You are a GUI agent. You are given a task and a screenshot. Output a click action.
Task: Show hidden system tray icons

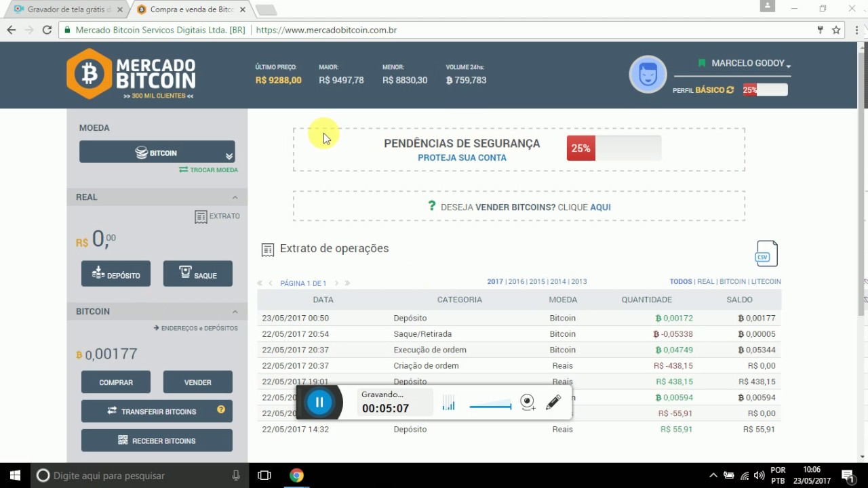[x=713, y=475]
